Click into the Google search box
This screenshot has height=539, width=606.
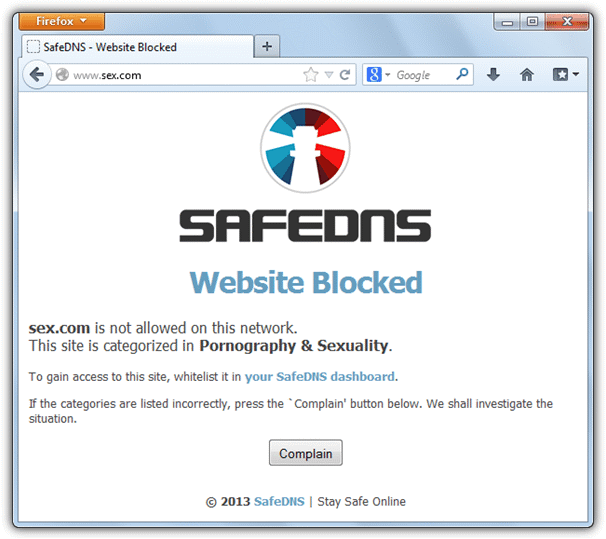[424, 75]
